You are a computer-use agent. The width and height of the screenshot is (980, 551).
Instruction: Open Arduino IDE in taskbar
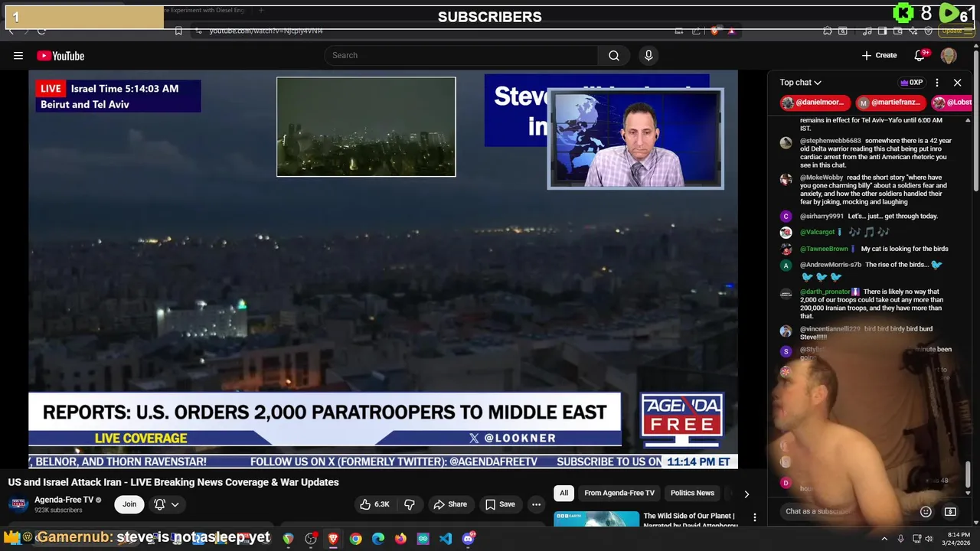click(x=423, y=539)
